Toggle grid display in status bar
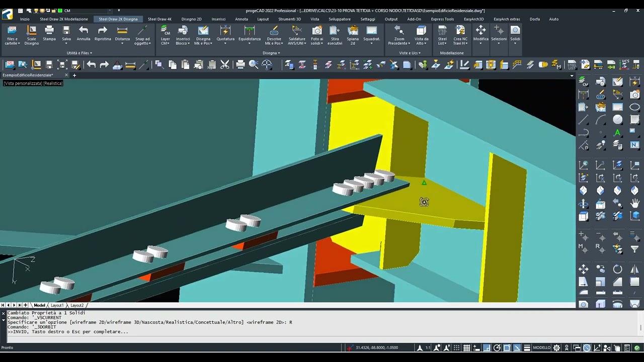Screen dimensions: 644x362 pos(466,348)
